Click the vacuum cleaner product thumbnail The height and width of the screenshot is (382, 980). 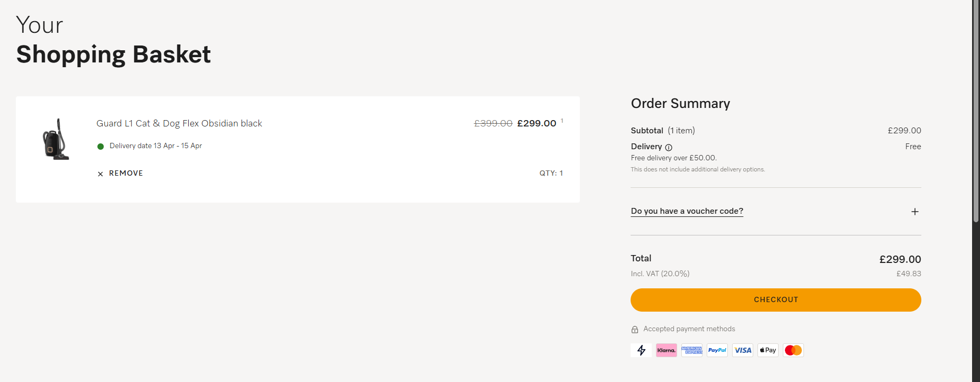point(56,139)
